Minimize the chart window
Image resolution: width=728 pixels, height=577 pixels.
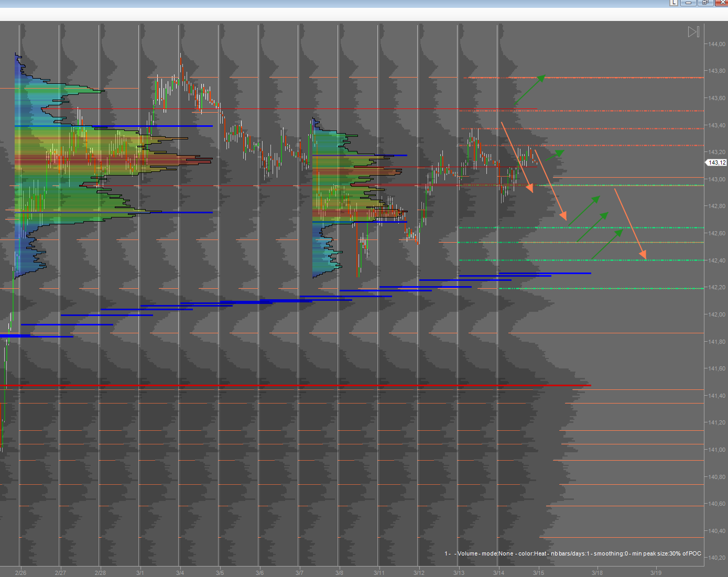(689, 3)
